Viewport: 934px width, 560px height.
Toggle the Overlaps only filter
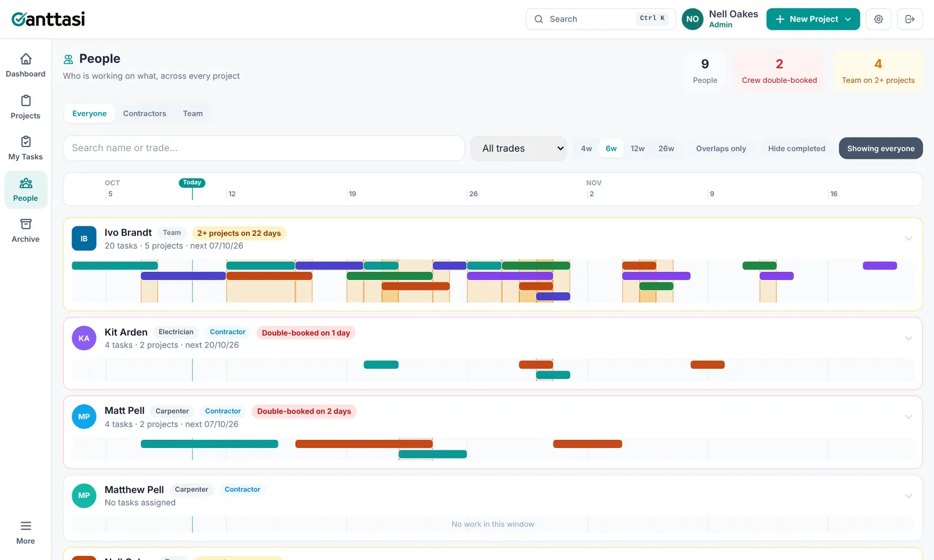coord(721,149)
